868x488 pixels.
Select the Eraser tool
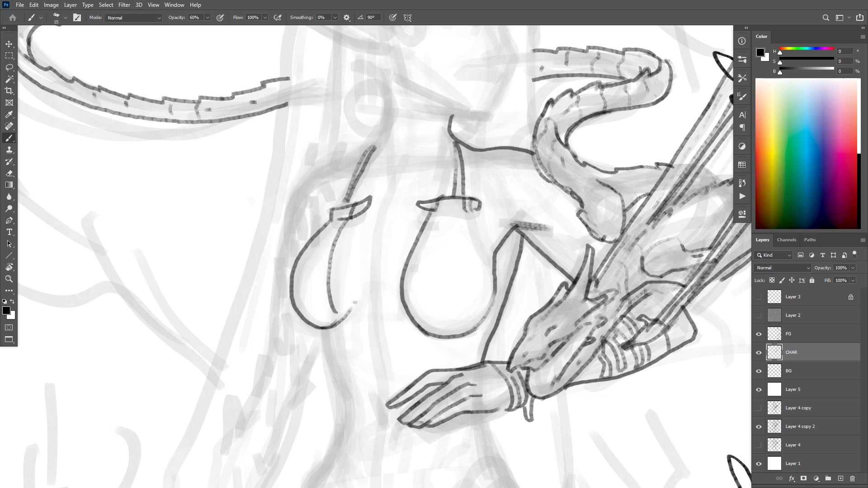(9, 173)
